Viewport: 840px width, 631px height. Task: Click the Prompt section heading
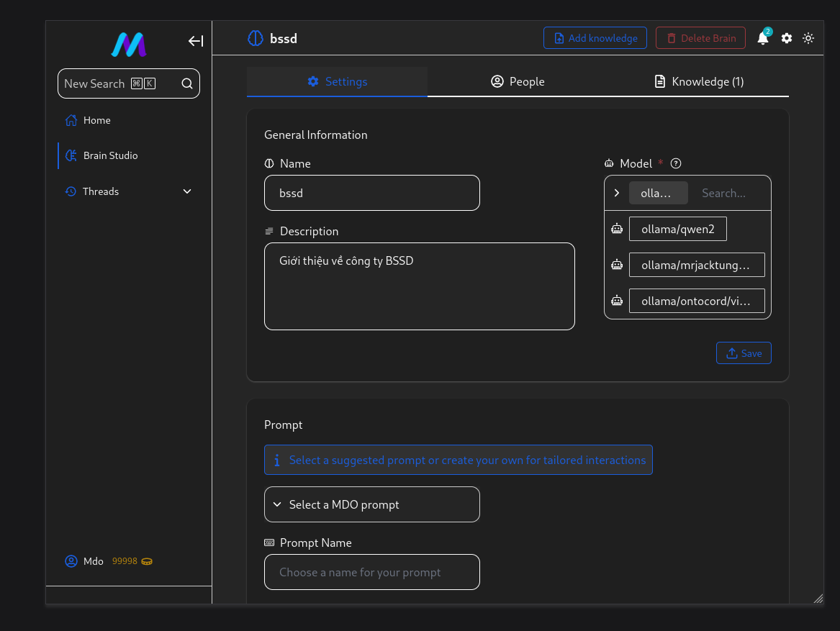283,425
